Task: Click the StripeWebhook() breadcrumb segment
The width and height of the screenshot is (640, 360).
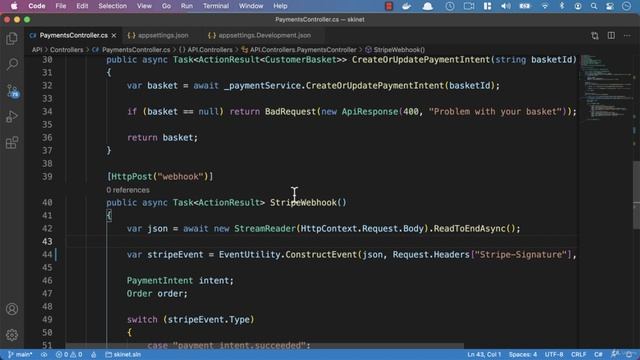Action: [395, 50]
